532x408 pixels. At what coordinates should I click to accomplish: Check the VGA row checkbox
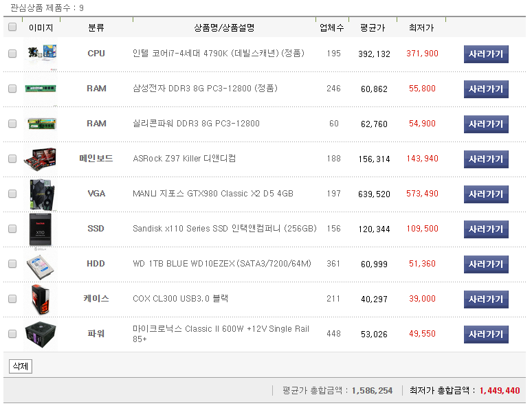click(12, 194)
